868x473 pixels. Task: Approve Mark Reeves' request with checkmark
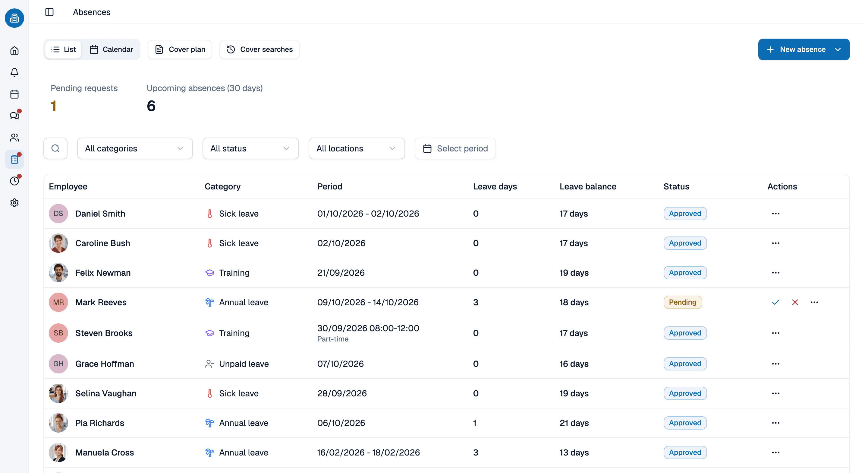[776, 302]
